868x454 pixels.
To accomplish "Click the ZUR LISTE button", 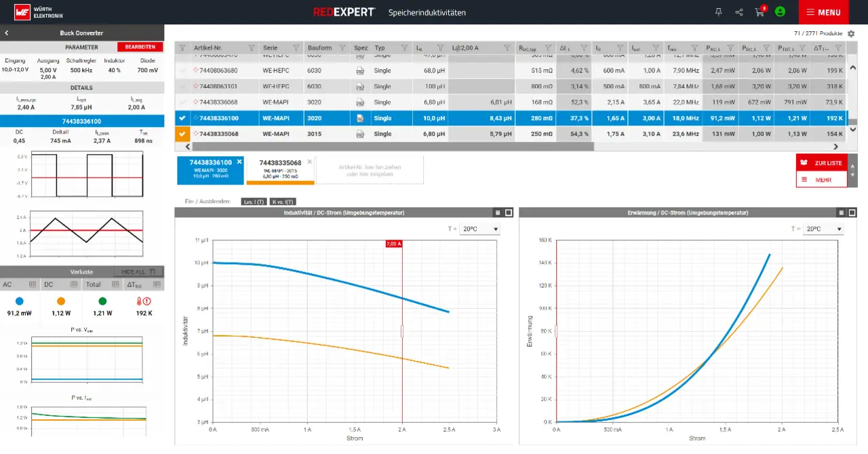I will (821, 163).
